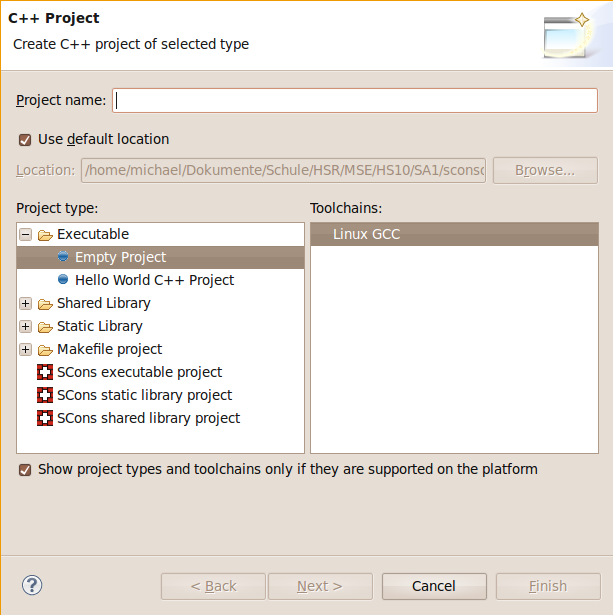
Task: Select Hello World C++ Project type
Action: tap(154, 280)
